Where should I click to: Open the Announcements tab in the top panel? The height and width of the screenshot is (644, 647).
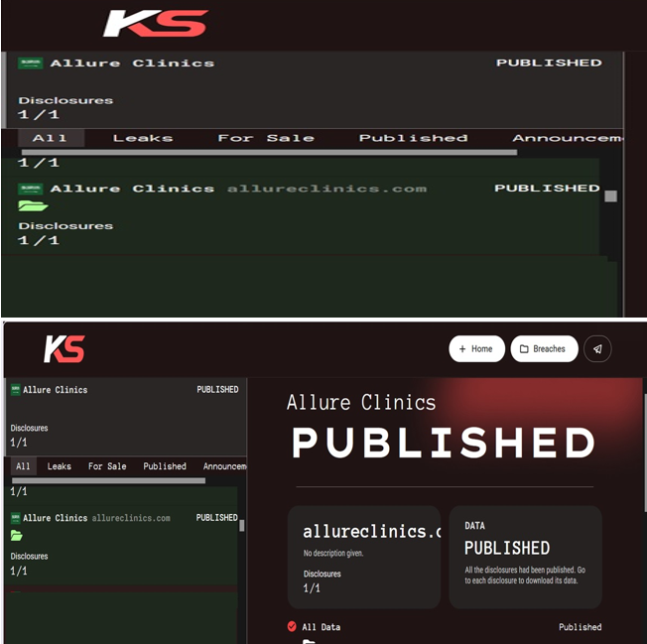[x=567, y=138]
